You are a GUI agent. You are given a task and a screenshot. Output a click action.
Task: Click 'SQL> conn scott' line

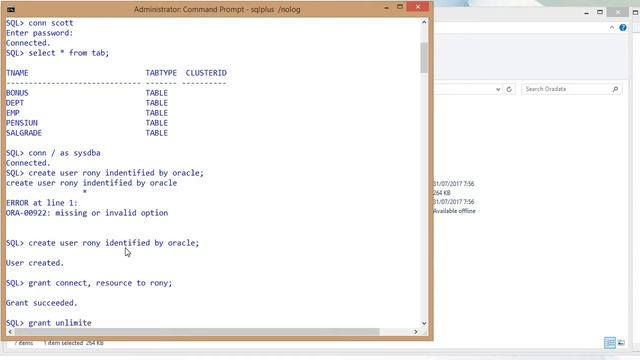coord(40,23)
